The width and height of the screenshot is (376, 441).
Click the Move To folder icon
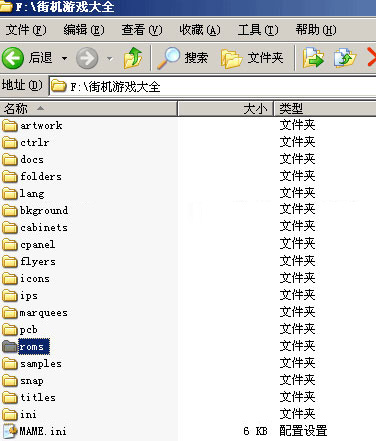tap(313, 58)
